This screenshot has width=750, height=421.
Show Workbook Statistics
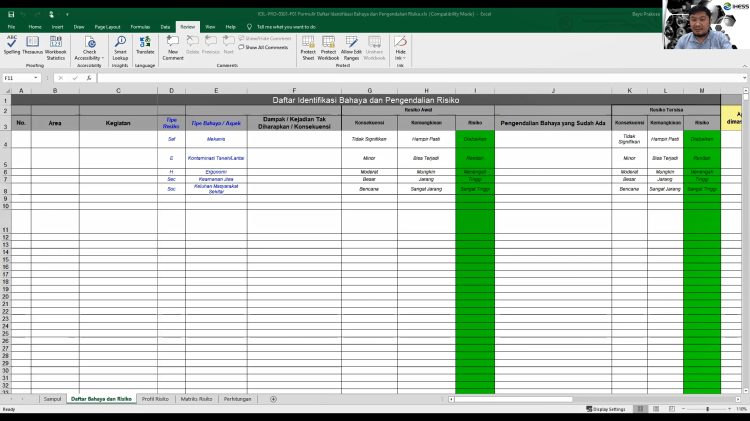(x=56, y=45)
